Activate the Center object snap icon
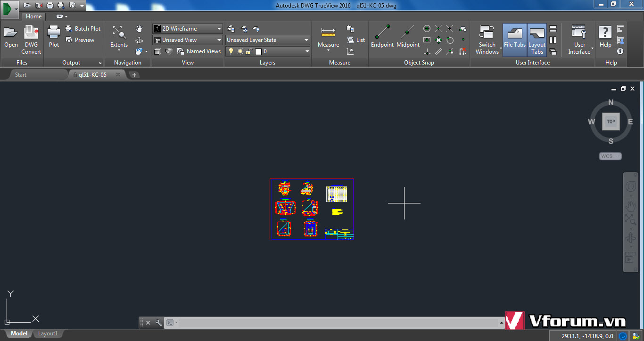Image resolution: width=644 pixels, height=341 pixels. [x=426, y=28]
